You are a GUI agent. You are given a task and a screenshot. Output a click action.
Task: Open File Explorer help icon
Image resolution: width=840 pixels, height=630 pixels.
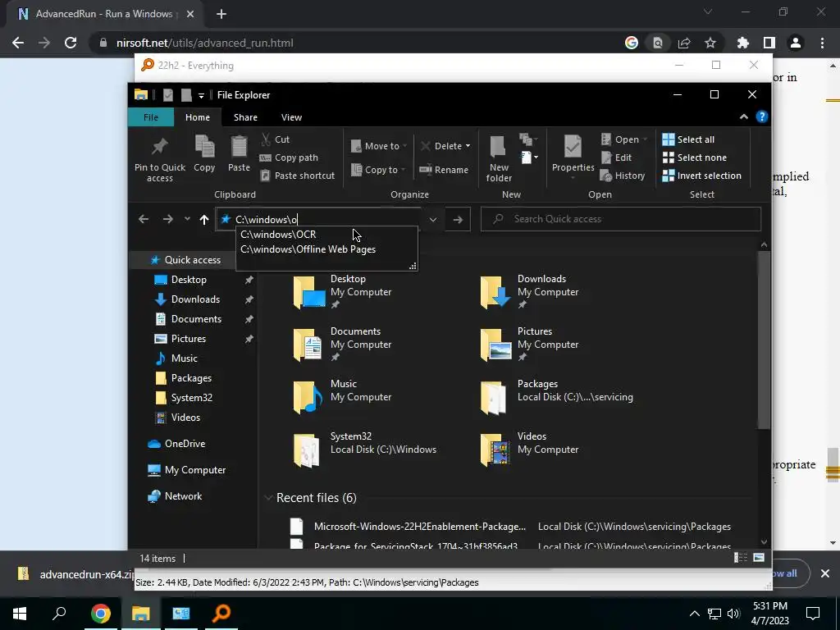[x=762, y=116]
